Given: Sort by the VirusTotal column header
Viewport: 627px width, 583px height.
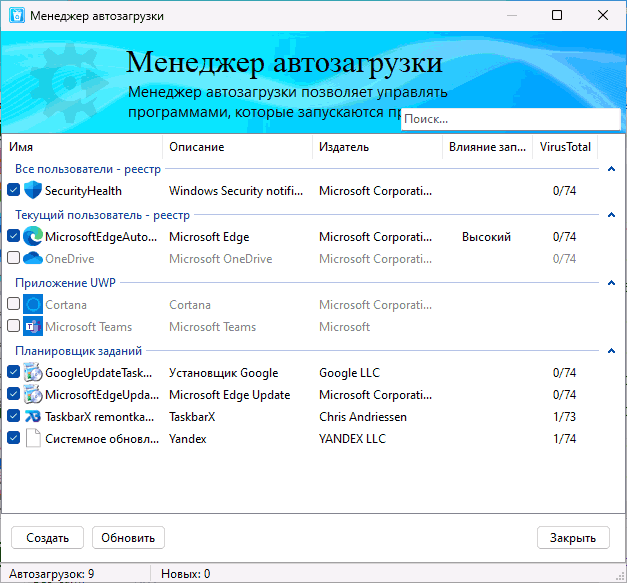Looking at the screenshot, I should tap(565, 147).
